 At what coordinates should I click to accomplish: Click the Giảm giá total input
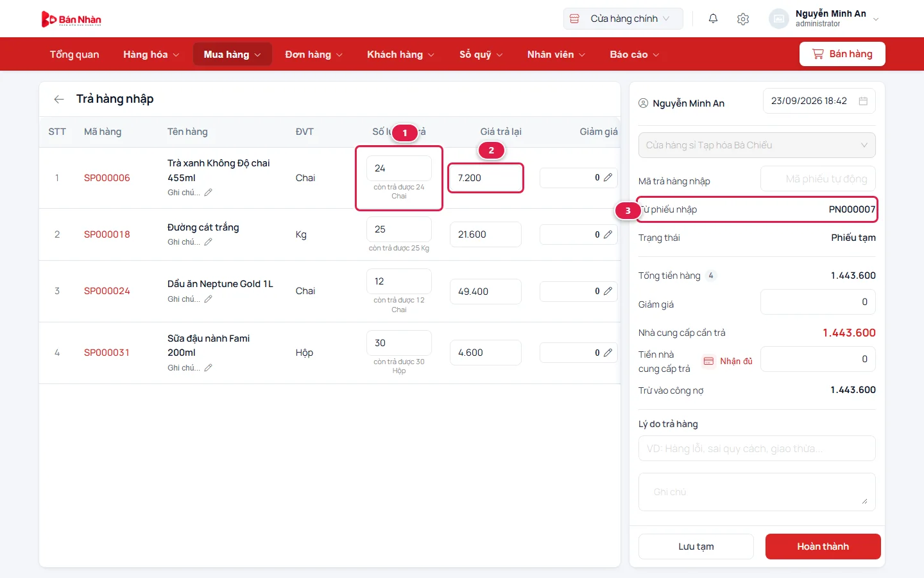pos(818,302)
